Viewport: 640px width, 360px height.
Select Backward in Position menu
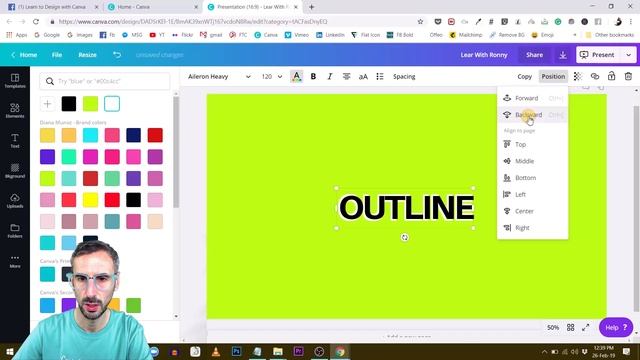[x=533, y=115]
